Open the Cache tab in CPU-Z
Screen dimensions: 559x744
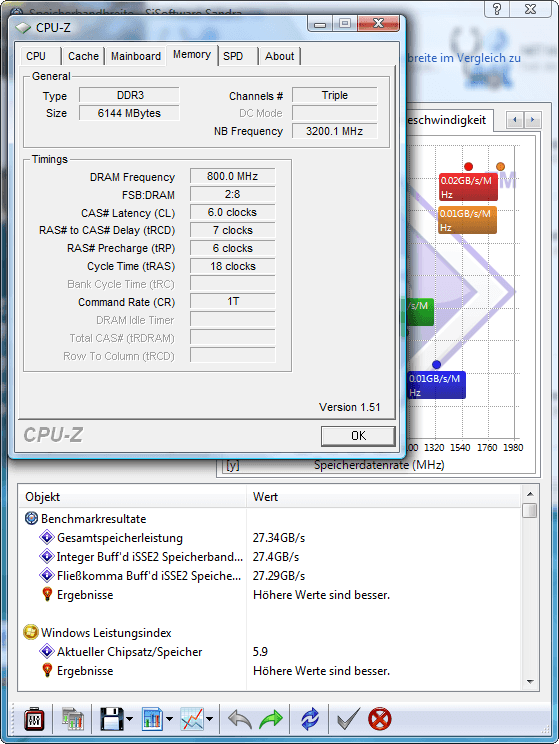click(83, 56)
